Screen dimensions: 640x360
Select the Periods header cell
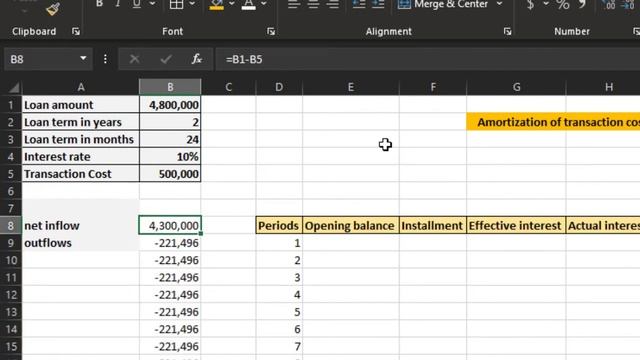279,225
